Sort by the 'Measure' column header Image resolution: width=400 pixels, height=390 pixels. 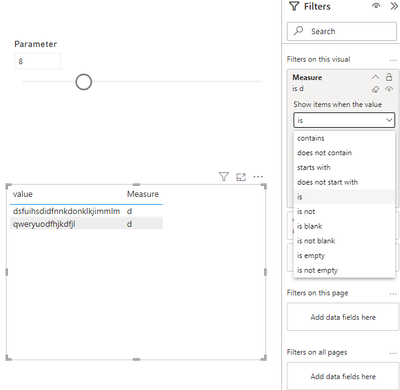pos(143,194)
